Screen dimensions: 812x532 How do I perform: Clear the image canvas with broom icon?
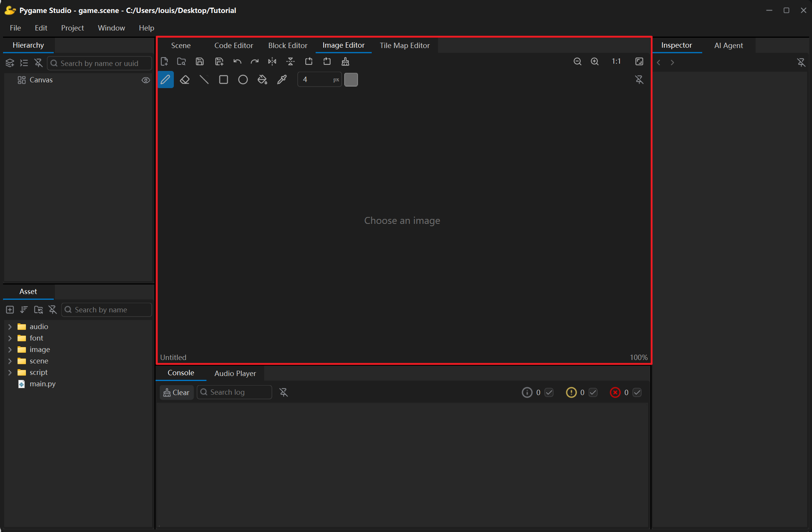pyautogui.click(x=345, y=61)
